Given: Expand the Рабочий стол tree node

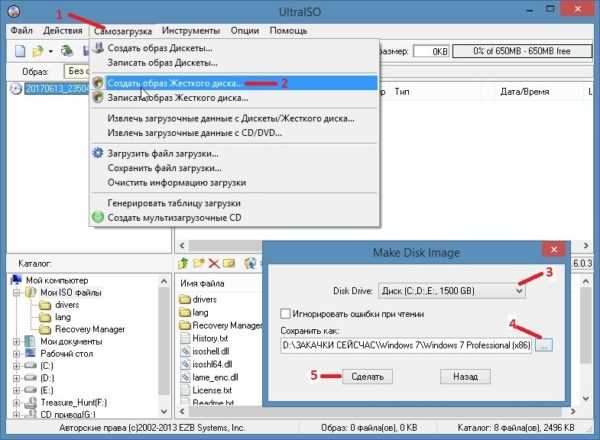Looking at the screenshot, I should point(16,354).
